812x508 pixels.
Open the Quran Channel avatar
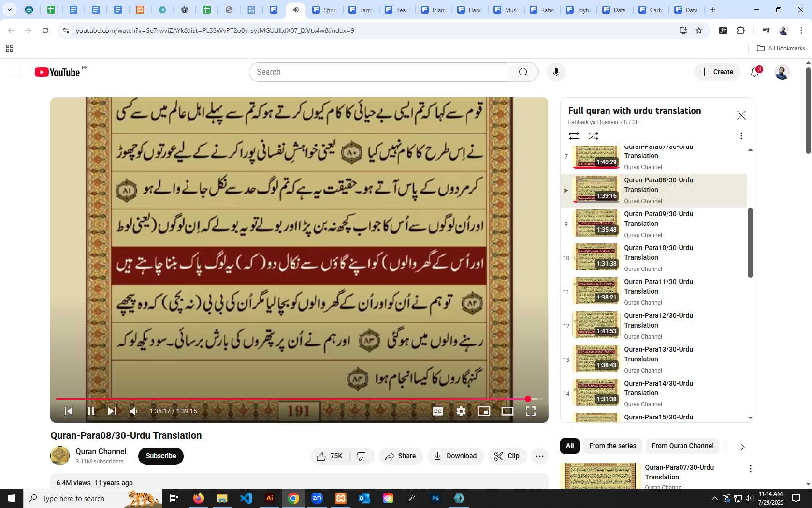60,456
